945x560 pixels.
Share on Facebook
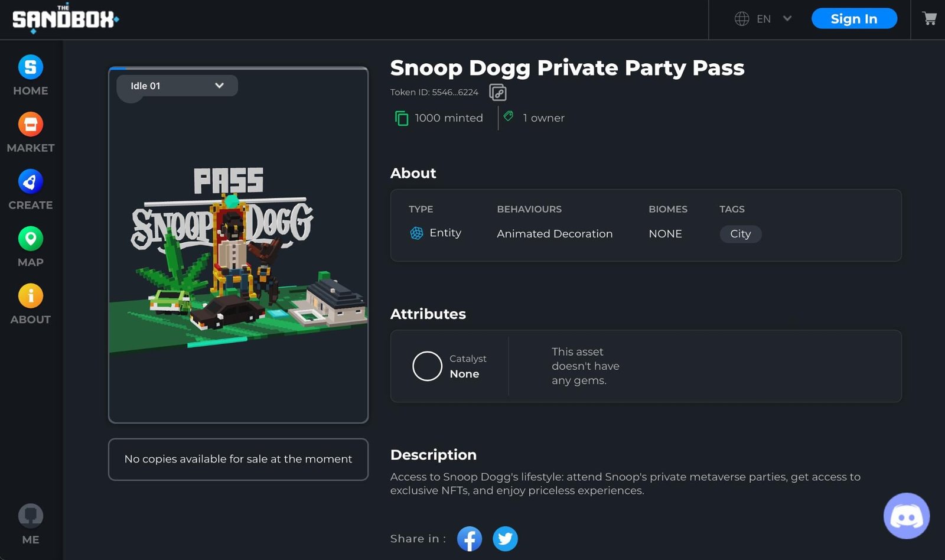coord(470,539)
